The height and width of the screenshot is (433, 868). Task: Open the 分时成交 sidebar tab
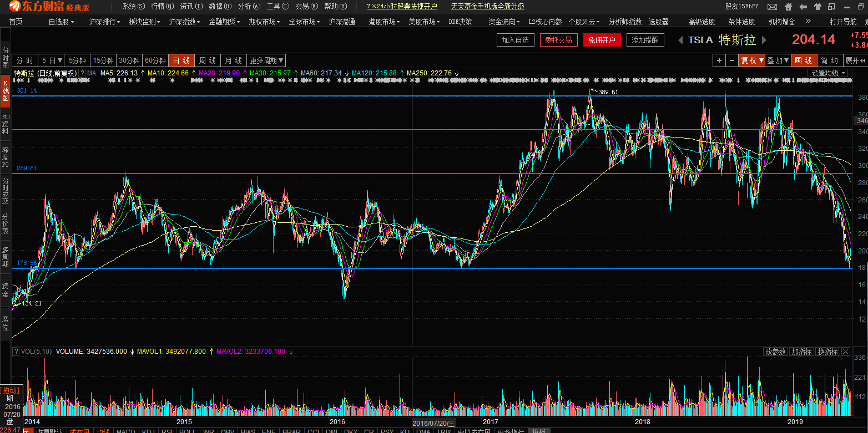[x=6, y=191]
